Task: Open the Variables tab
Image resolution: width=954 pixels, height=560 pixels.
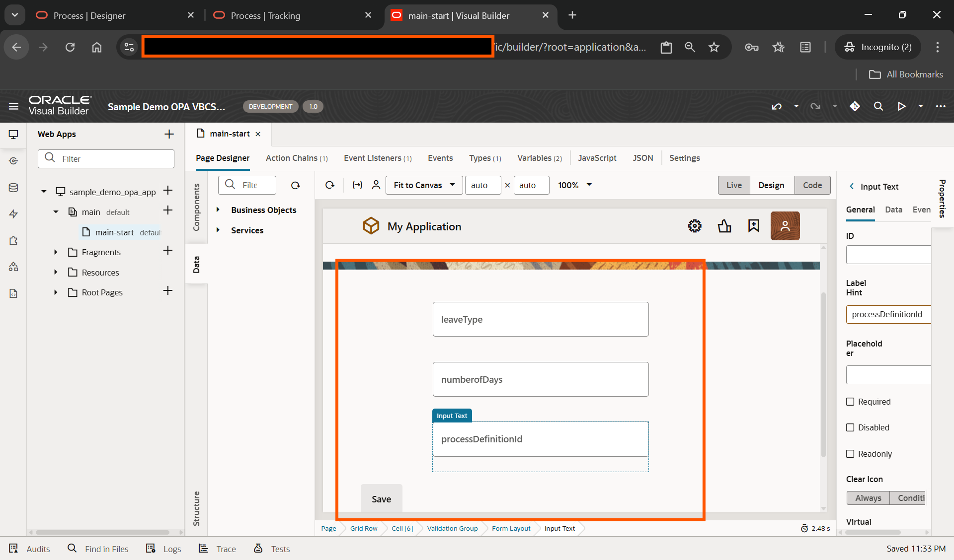Action: [539, 158]
